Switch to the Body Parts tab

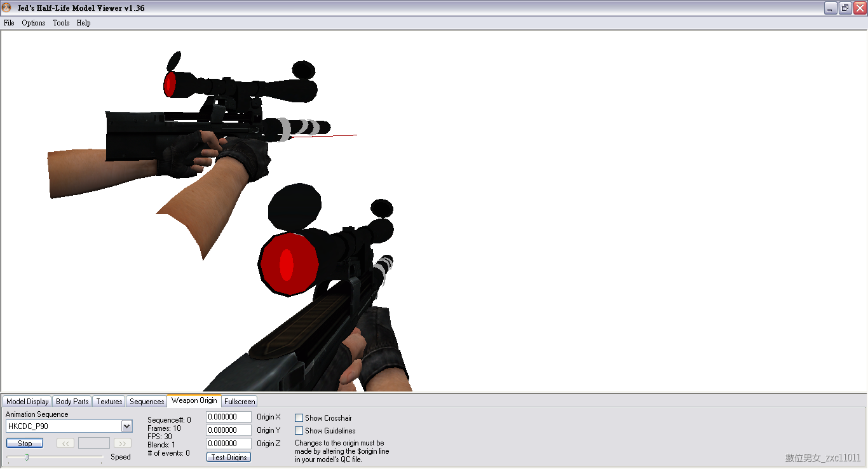coord(72,401)
